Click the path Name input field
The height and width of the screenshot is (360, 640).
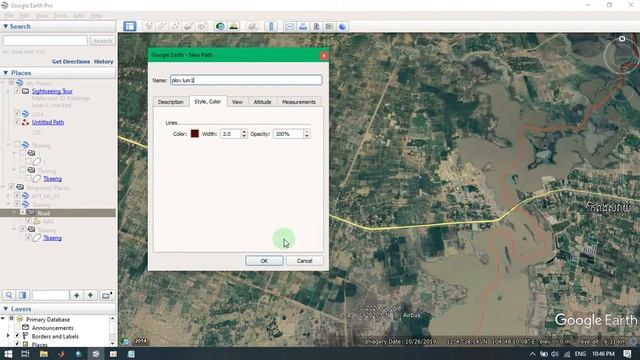246,80
